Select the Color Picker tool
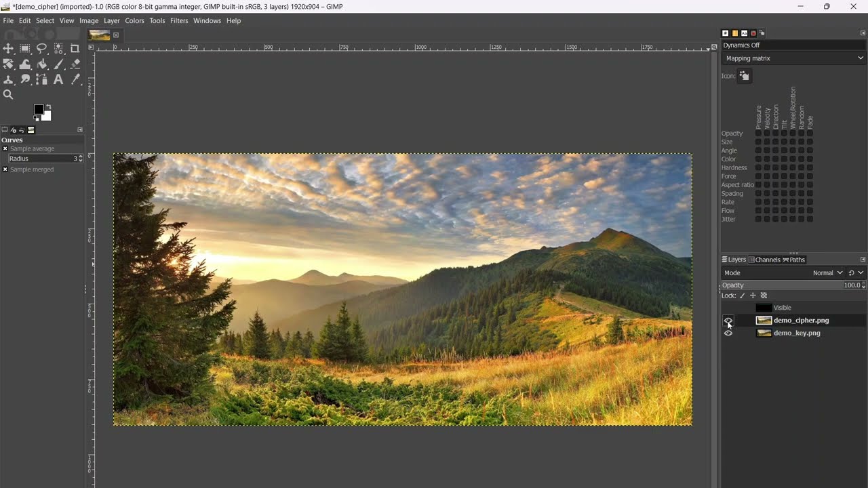 pyautogui.click(x=75, y=79)
